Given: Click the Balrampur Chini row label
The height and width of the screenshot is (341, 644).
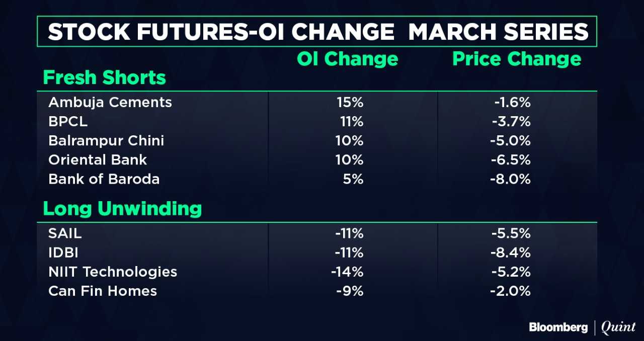Looking at the screenshot, I should (106, 141).
